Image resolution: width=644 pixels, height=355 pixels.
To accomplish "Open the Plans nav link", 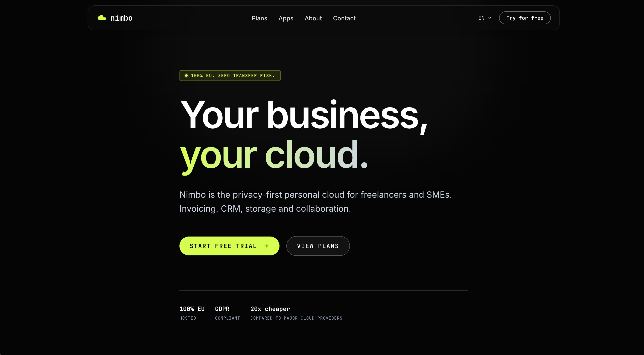I will [259, 18].
